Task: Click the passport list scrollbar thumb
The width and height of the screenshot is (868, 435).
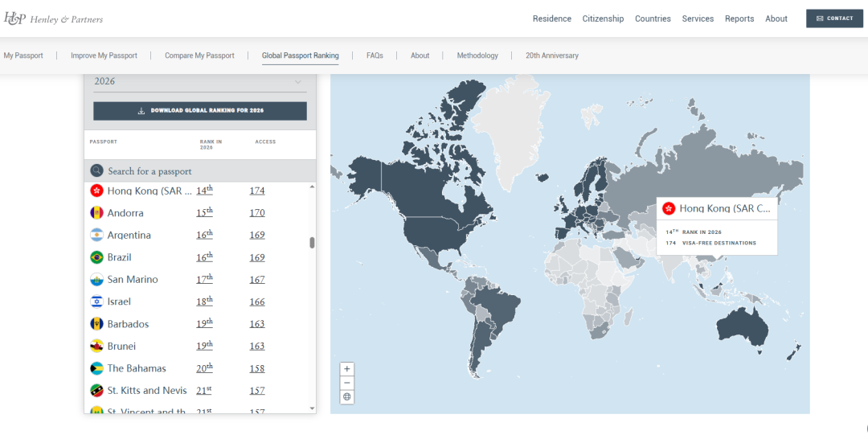Action: (312, 242)
